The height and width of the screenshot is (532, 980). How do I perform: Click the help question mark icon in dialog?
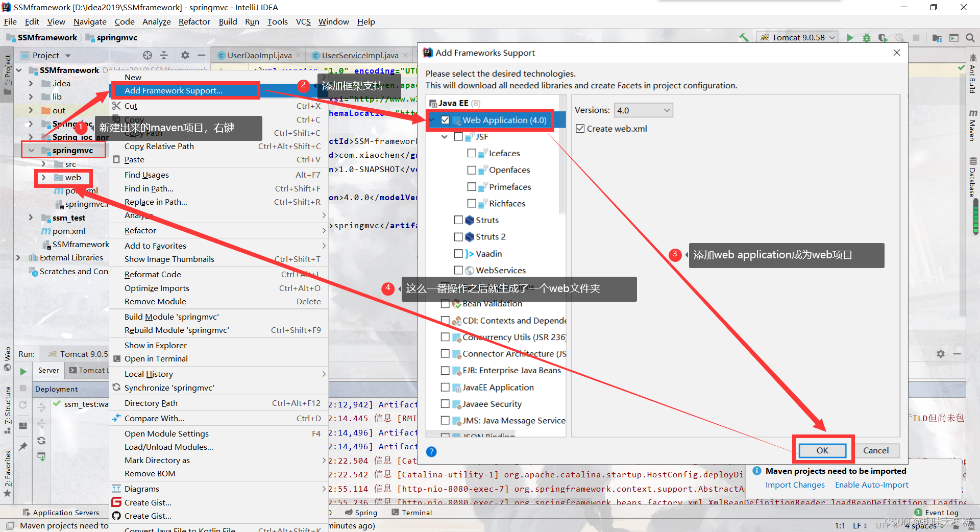tap(431, 451)
